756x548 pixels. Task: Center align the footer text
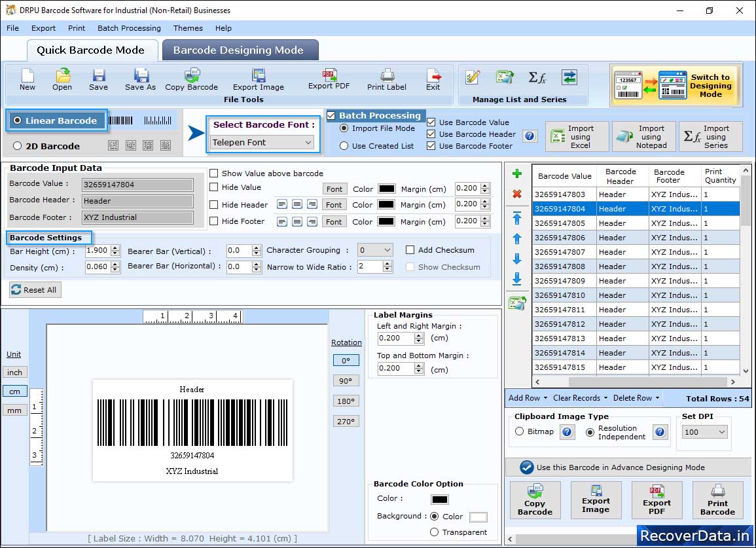click(297, 222)
